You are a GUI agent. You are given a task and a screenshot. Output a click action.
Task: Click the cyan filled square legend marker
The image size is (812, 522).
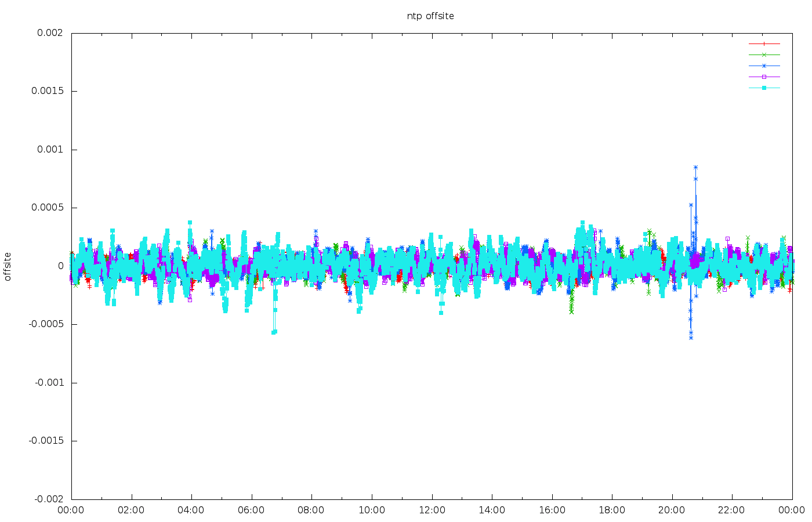click(x=764, y=88)
